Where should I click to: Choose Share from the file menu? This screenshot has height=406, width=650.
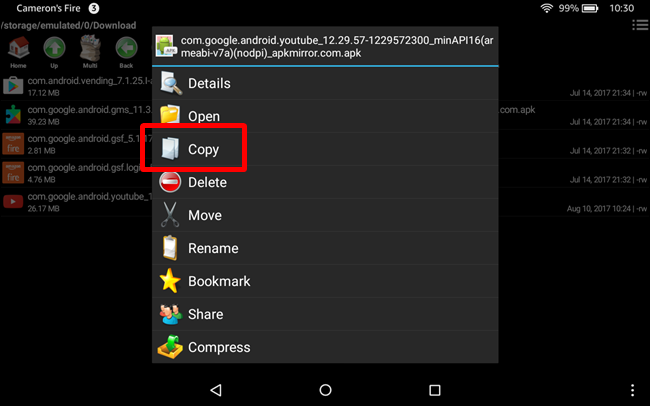tap(325, 314)
